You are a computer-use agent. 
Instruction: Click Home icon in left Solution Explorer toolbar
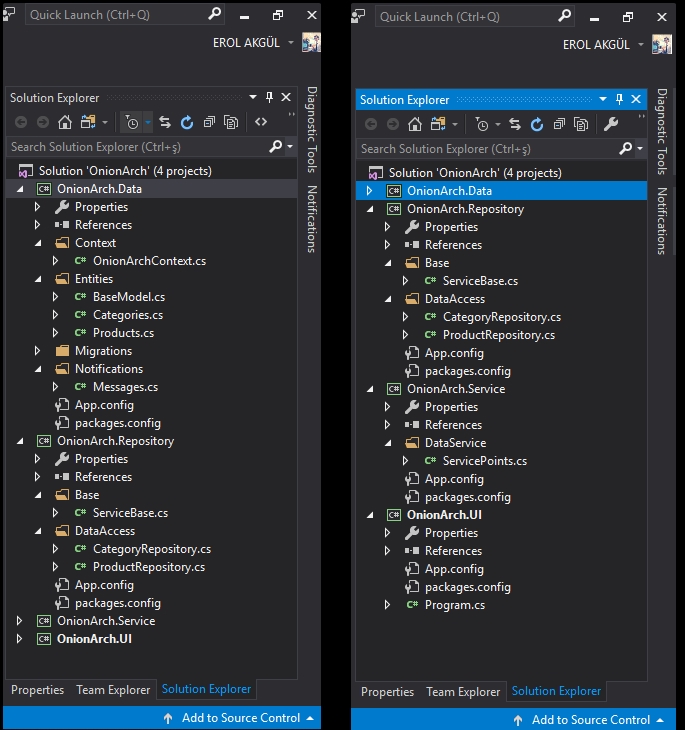(65, 123)
